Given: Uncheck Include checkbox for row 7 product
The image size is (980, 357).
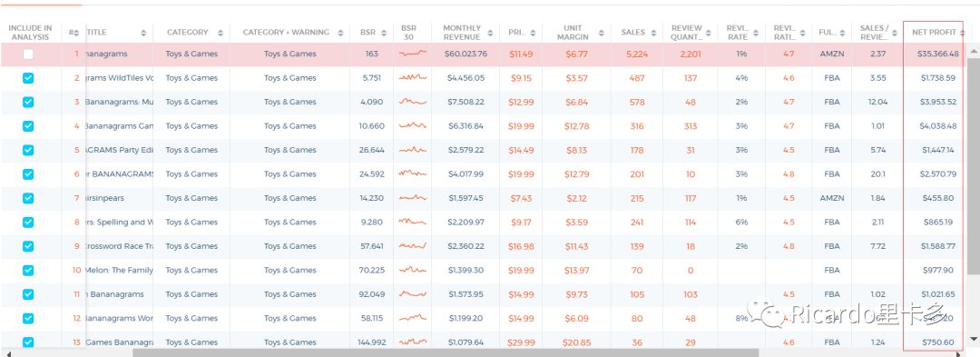Looking at the screenshot, I should coord(28,197).
